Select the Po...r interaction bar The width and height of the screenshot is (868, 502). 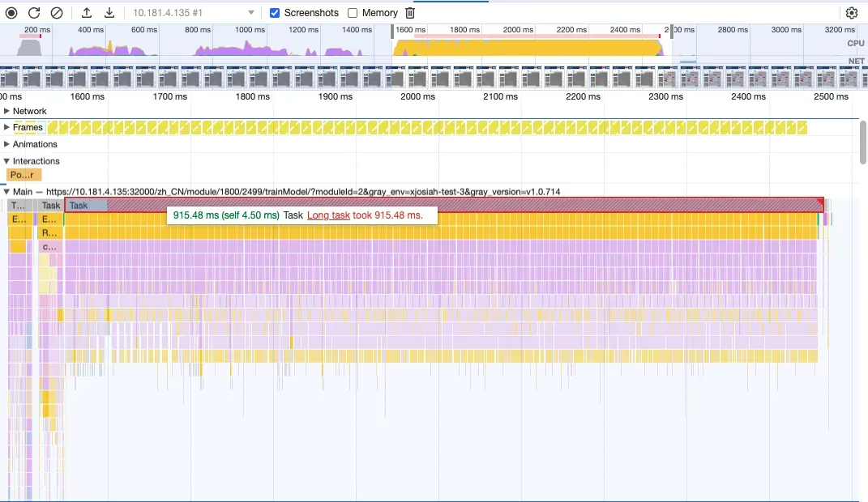24,175
